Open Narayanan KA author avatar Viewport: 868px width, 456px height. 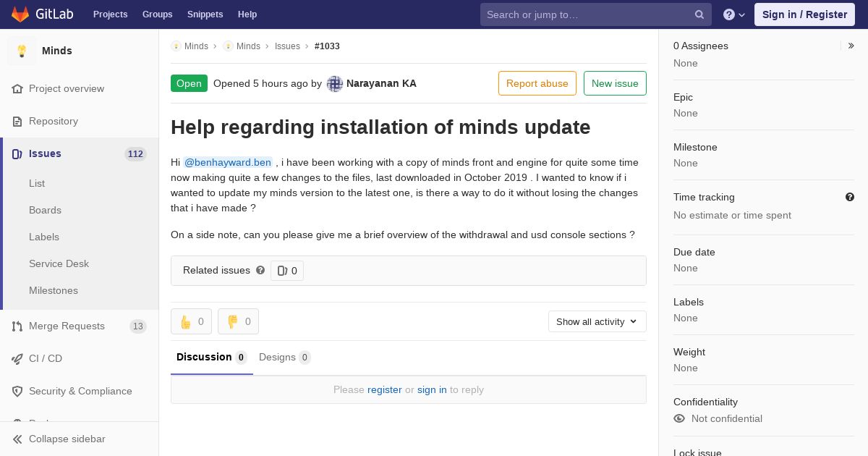click(x=335, y=83)
